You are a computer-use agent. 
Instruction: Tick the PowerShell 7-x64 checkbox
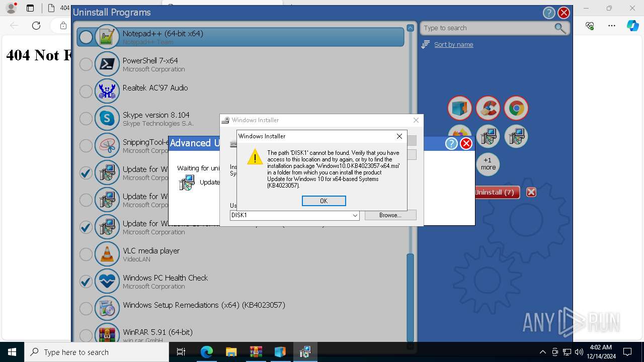click(x=86, y=64)
